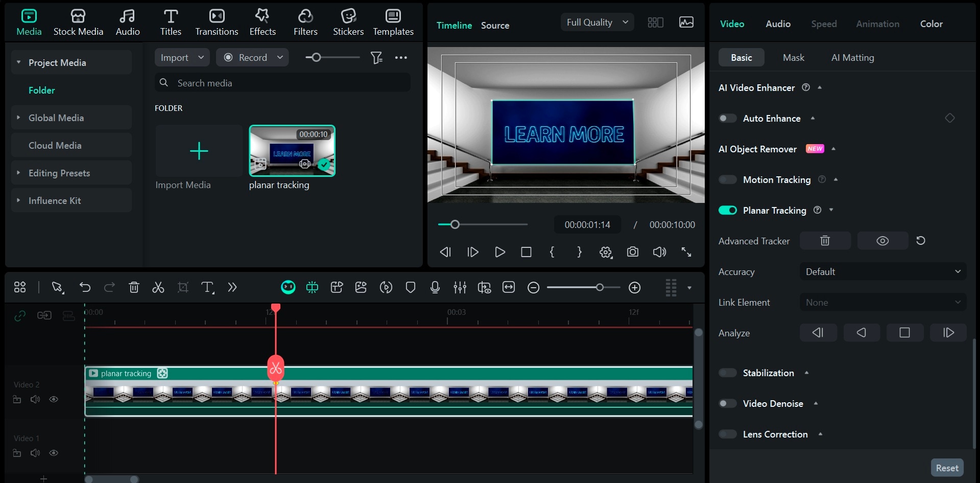Select the Add Text tool icon
The image size is (980, 483).
207,287
